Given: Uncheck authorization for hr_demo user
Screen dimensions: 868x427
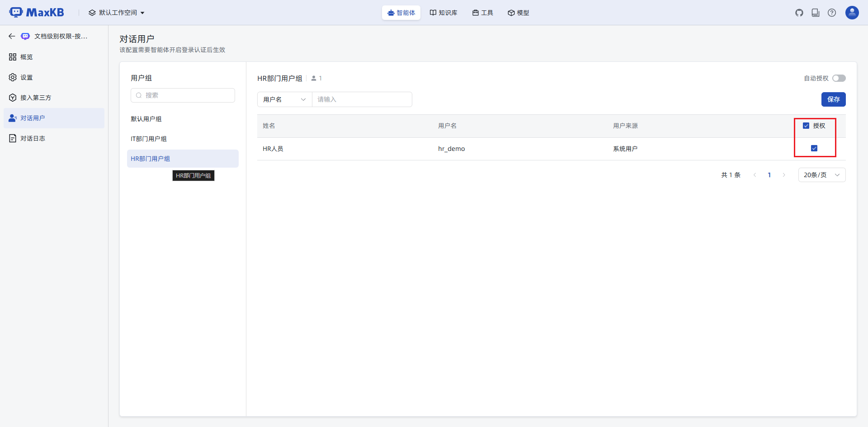Looking at the screenshot, I should tap(814, 148).
